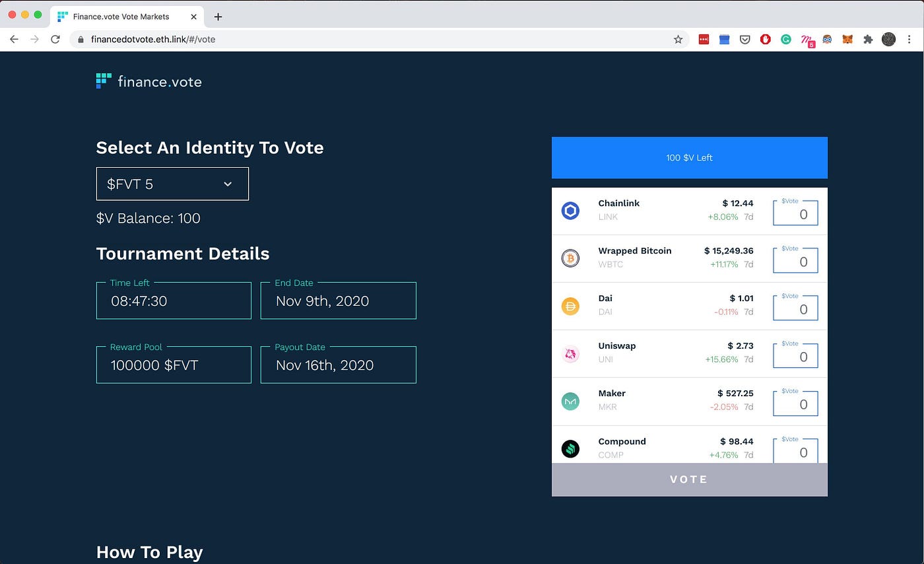Click the Wrapped Bitcoin $Vote input field

(795, 260)
